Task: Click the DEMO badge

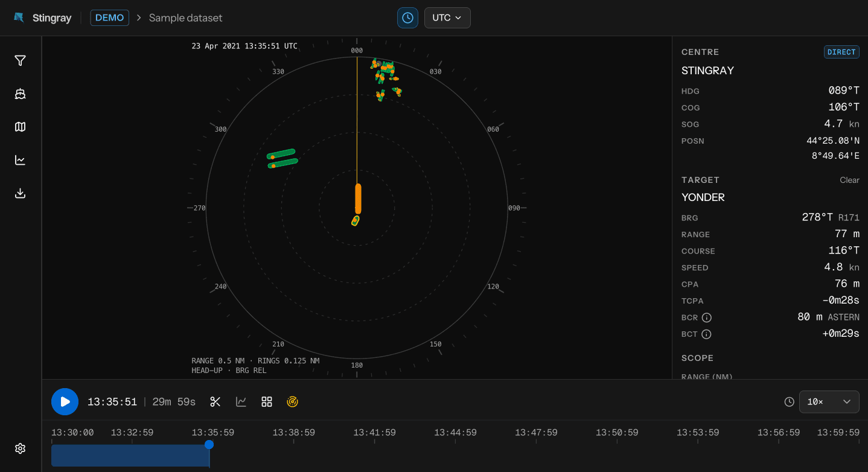Action: tap(110, 18)
